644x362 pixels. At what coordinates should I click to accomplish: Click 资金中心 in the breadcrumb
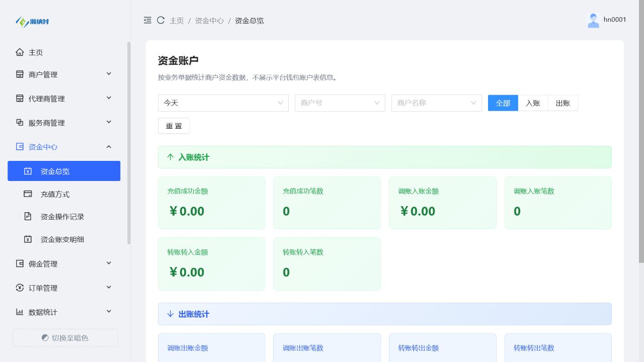(x=209, y=21)
